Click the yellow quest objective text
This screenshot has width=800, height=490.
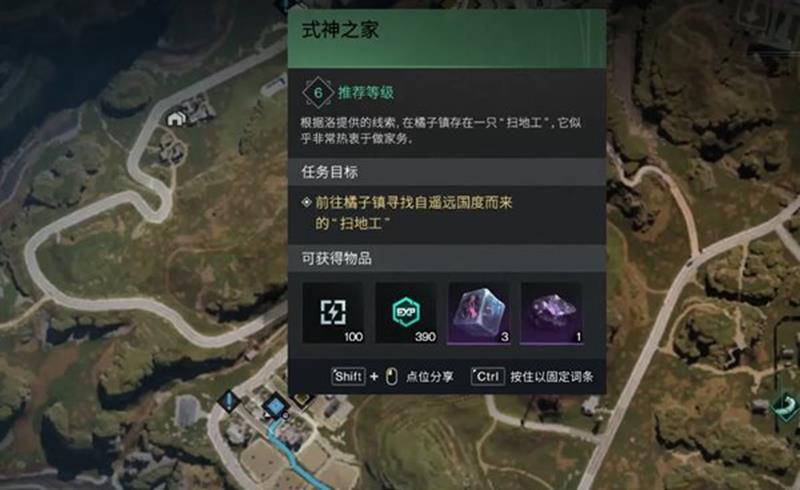413,213
